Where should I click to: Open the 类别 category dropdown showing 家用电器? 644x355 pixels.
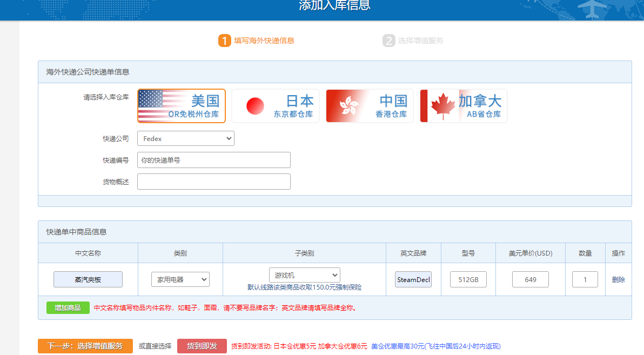(180, 279)
